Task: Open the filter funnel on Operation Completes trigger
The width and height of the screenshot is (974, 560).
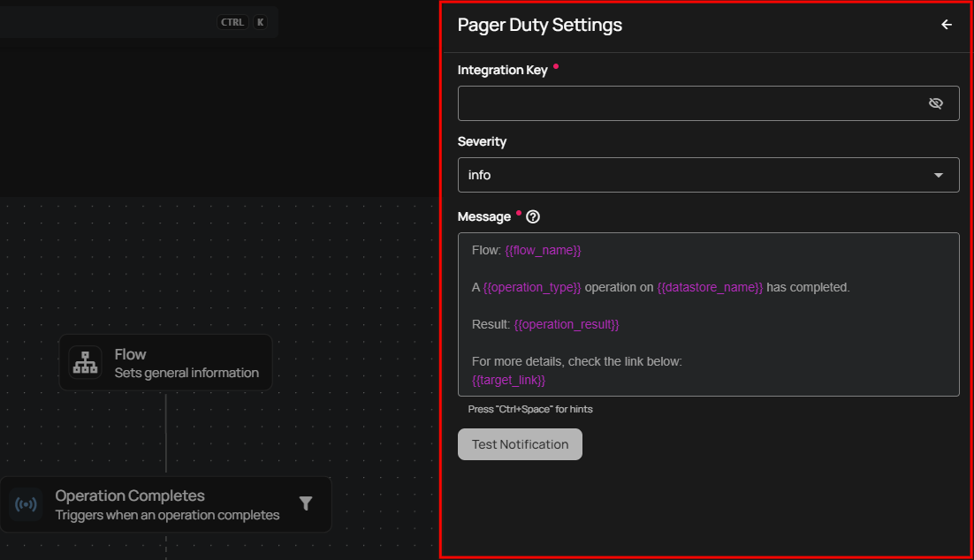Action: [x=305, y=503]
